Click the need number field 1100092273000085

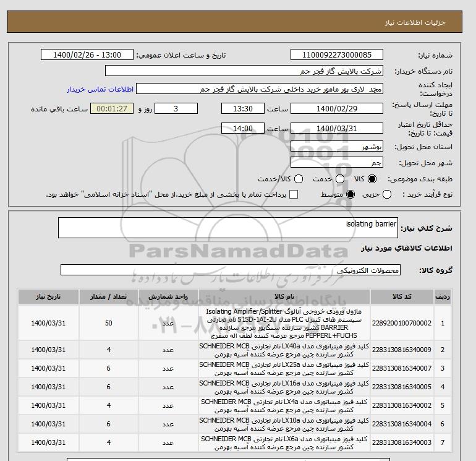pos(337,55)
